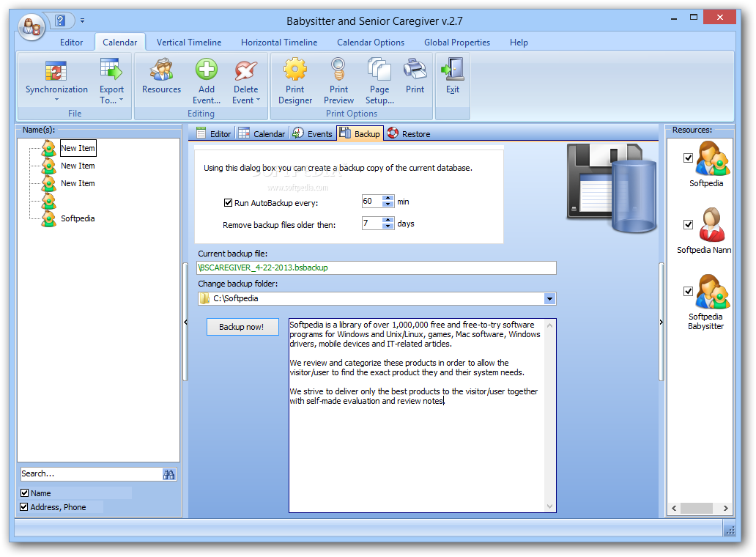Click the Export To icon
Screen dimensions: 756x557
point(112,70)
